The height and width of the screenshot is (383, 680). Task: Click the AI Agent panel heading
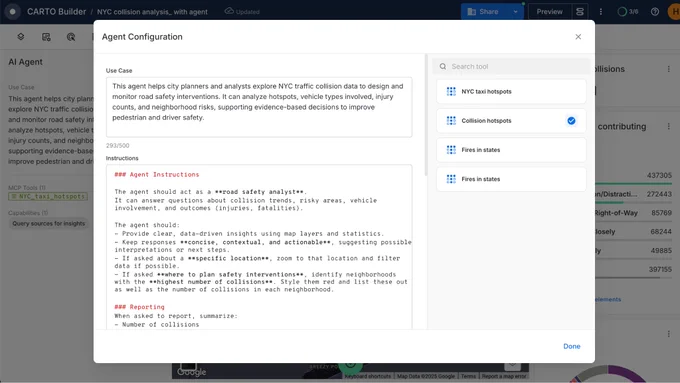point(25,62)
